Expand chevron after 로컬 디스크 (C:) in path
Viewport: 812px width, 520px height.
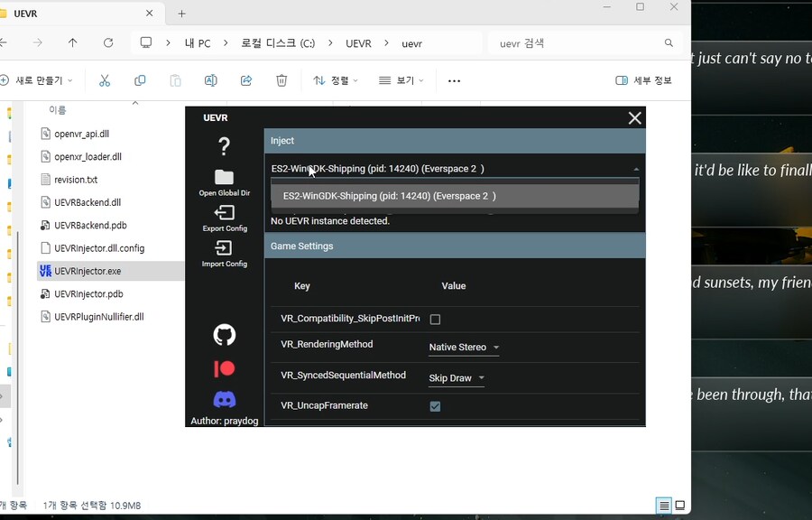click(330, 43)
